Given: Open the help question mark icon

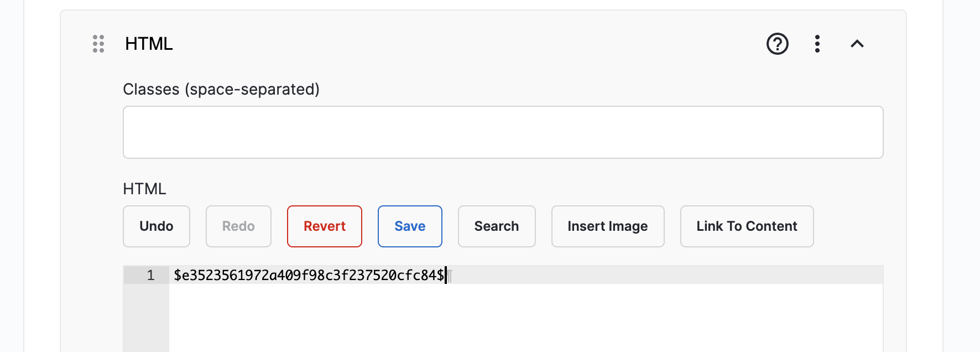Looking at the screenshot, I should (x=777, y=44).
